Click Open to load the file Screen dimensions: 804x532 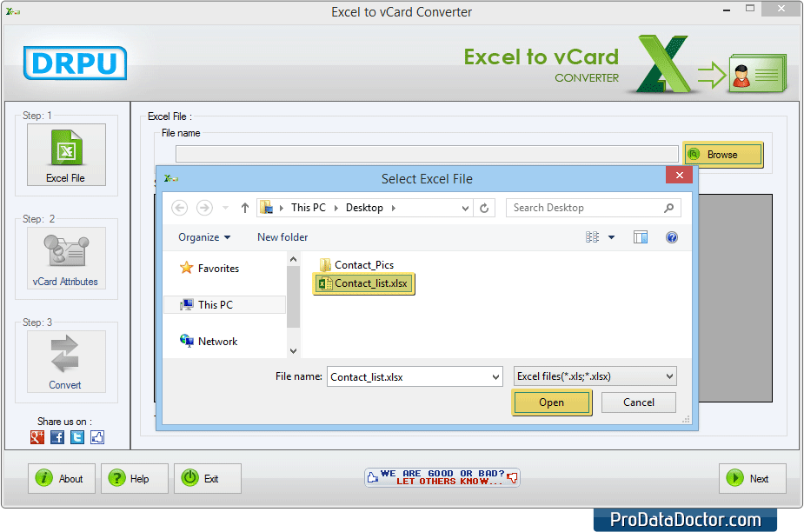pos(552,402)
